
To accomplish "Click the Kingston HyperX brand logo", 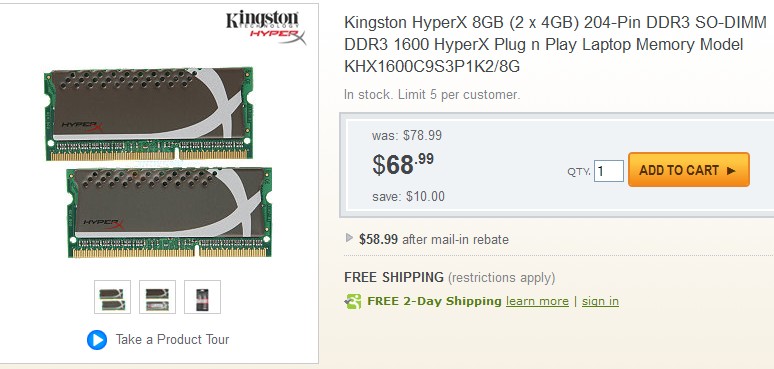I will 266,27.
